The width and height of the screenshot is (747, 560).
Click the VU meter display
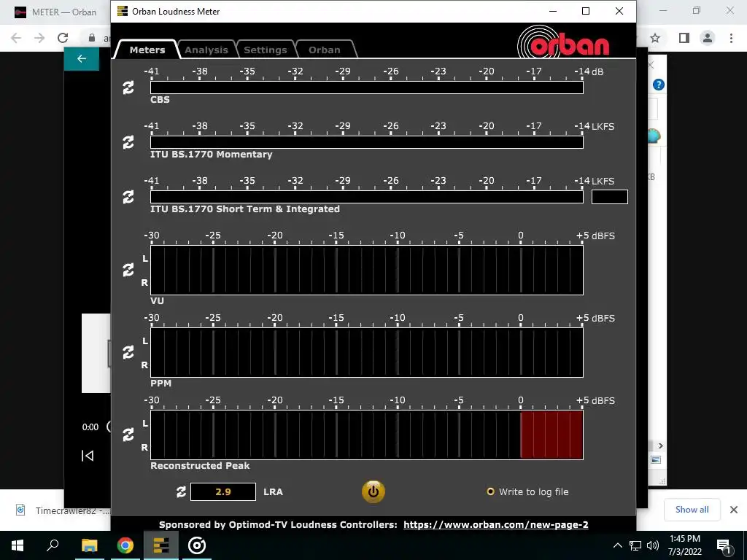[366, 270]
